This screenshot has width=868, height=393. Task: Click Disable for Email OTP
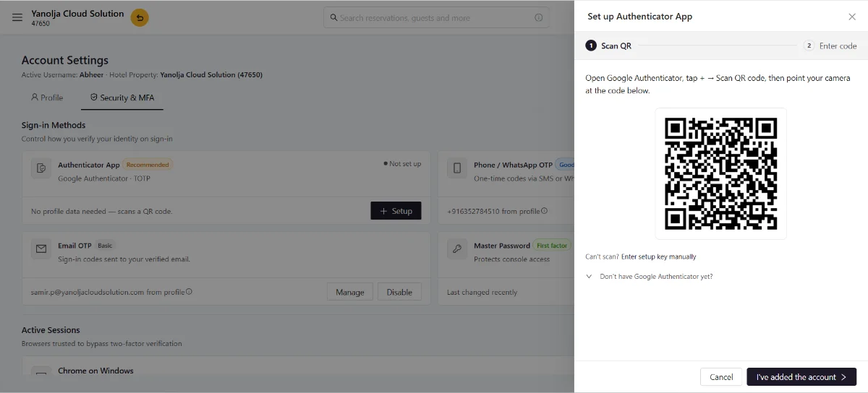(399, 292)
